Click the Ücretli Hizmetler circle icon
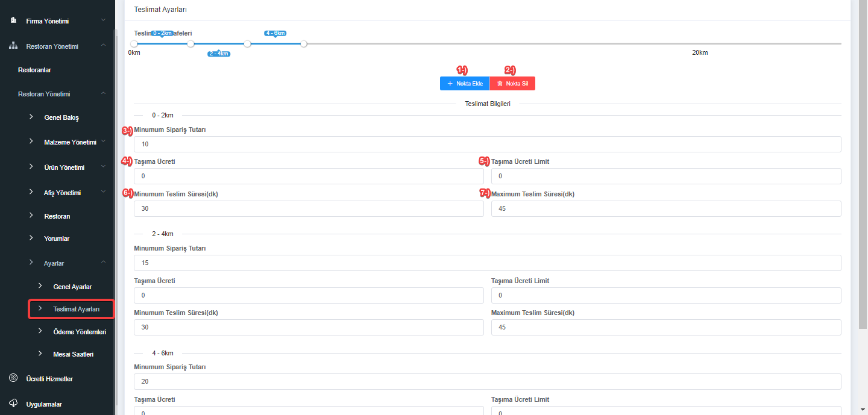The image size is (868, 415). tap(13, 378)
